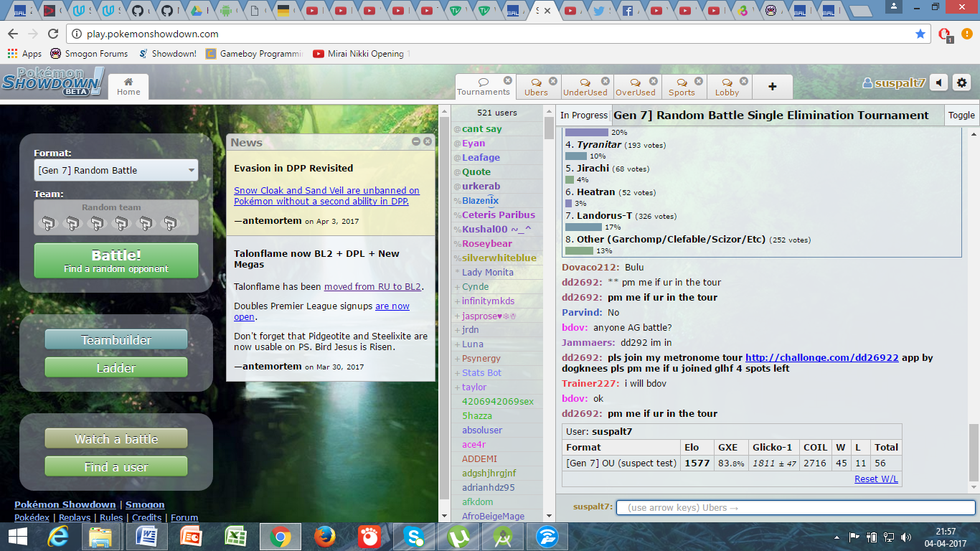Open the challonge.com/dd26922 link
Screen dimensions: 980x551
point(822,357)
